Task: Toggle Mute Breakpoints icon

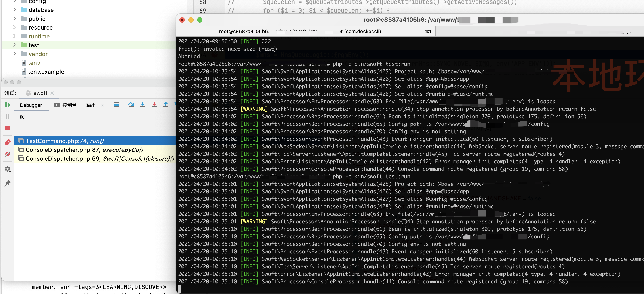Action: (x=8, y=154)
